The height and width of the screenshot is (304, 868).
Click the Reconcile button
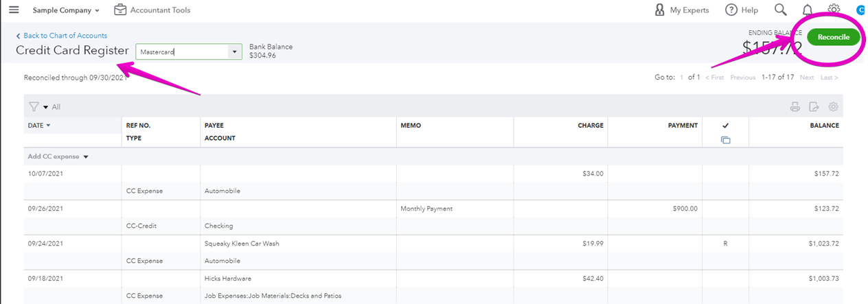[x=834, y=37]
